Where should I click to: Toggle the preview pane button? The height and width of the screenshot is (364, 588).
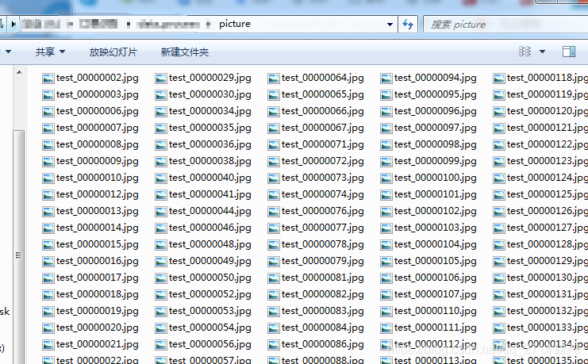click(x=569, y=52)
